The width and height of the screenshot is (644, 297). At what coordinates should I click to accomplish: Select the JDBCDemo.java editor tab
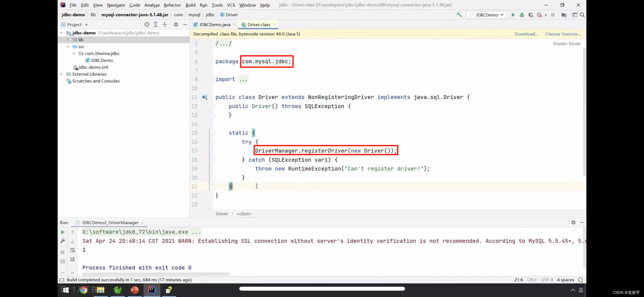[x=214, y=25]
